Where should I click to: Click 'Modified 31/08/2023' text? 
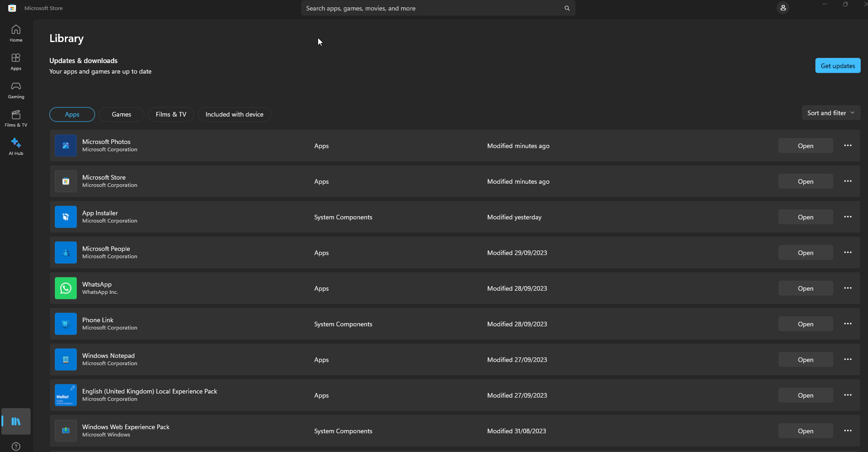coord(517,431)
